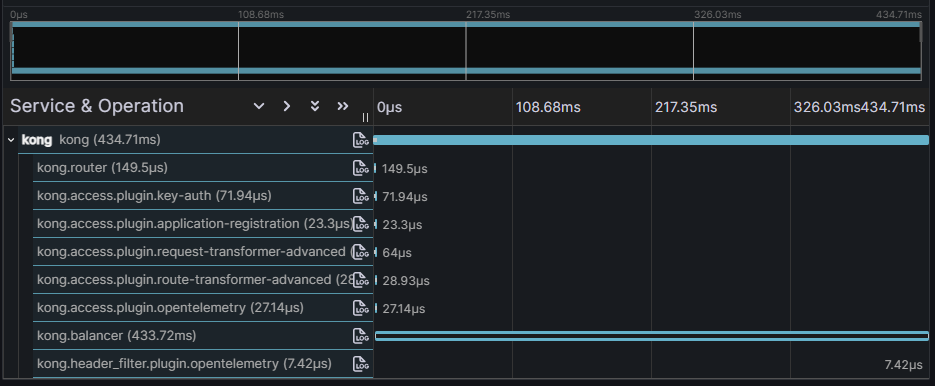Open logs icon for the kong root span
Image resolution: width=935 pixels, height=386 pixels.
[x=360, y=140]
